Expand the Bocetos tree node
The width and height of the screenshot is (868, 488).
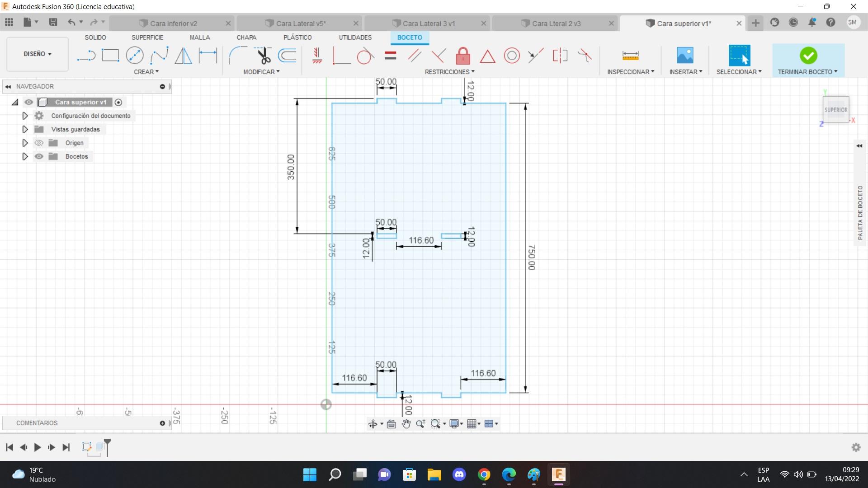25,156
